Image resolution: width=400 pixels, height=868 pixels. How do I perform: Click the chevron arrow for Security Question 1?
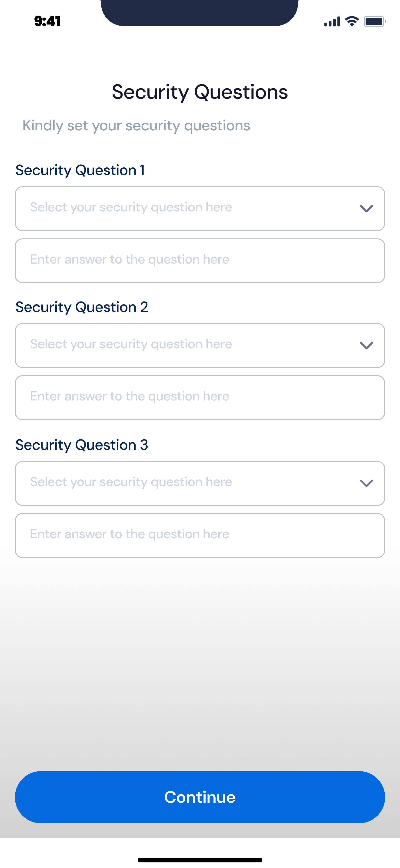tap(366, 209)
